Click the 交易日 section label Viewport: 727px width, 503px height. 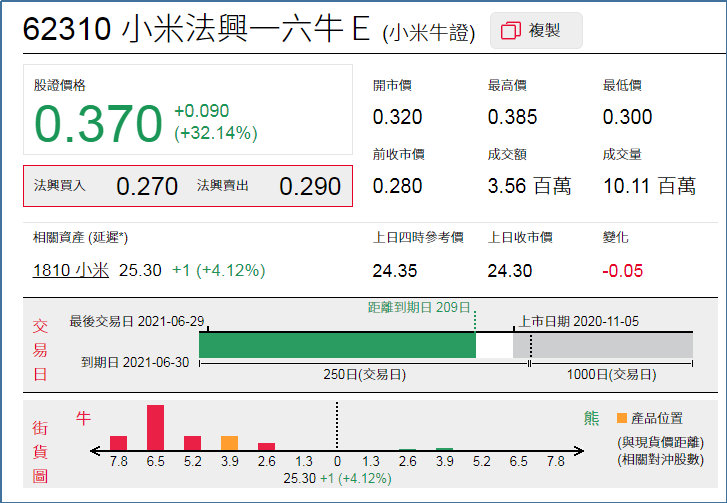pos(40,350)
